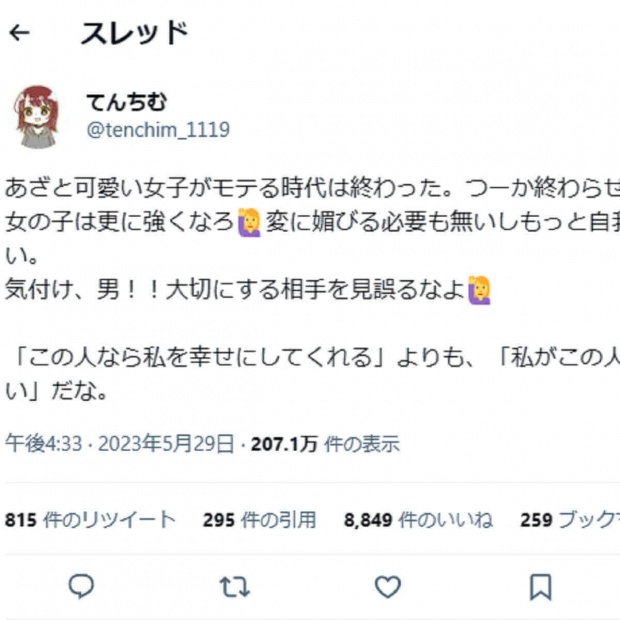Open the reply speech bubble icon
The width and height of the screenshot is (620, 620).
click(81, 586)
